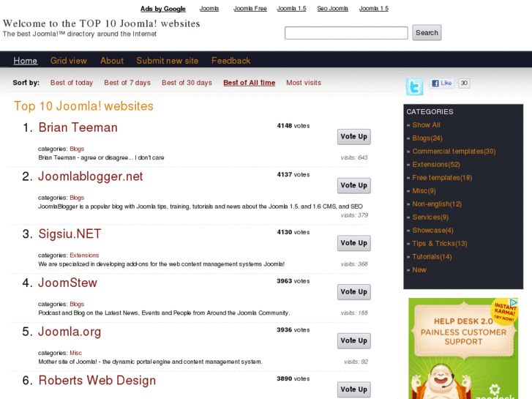Open Commercial templates(30) category

point(454,152)
